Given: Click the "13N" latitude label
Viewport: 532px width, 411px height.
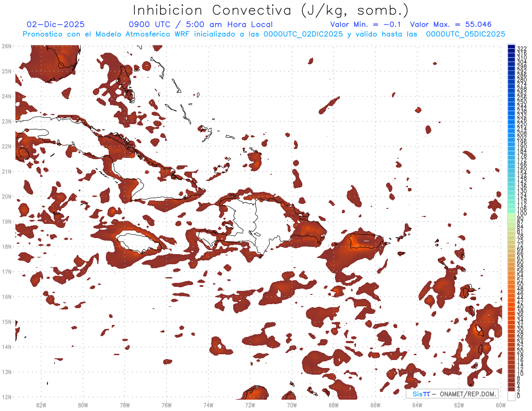Looking at the screenshot, I should (7, 372).
